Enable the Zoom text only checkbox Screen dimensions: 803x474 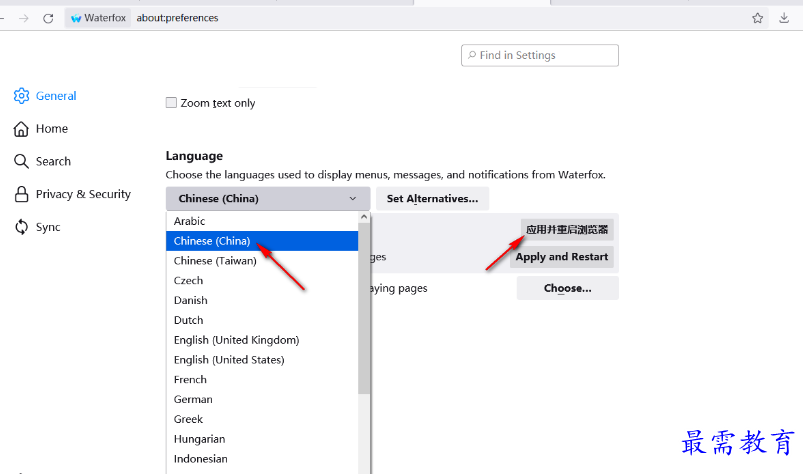pos(171,102)
